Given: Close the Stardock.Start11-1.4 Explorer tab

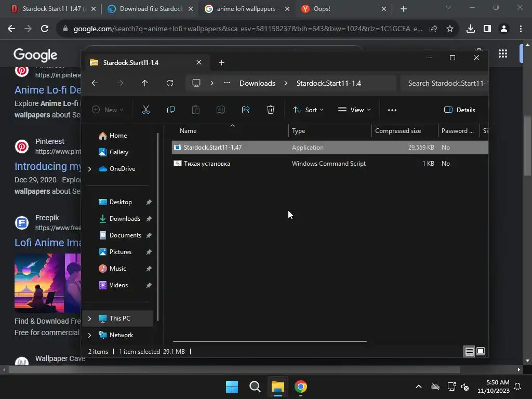Looking at the screenshot, I should click(x=199, y=62).
